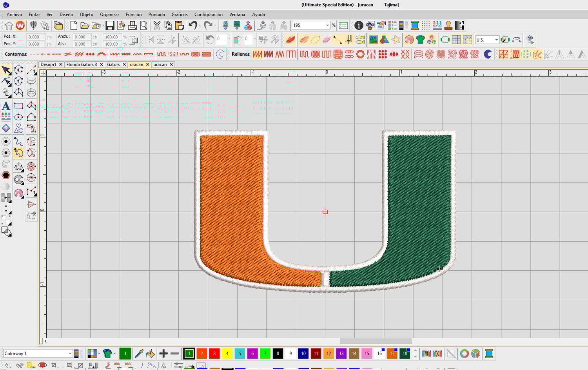Click the Redo arrow icon
This screenshot has height=370, width=588.
pyautogui.click(x=208, y=26)
